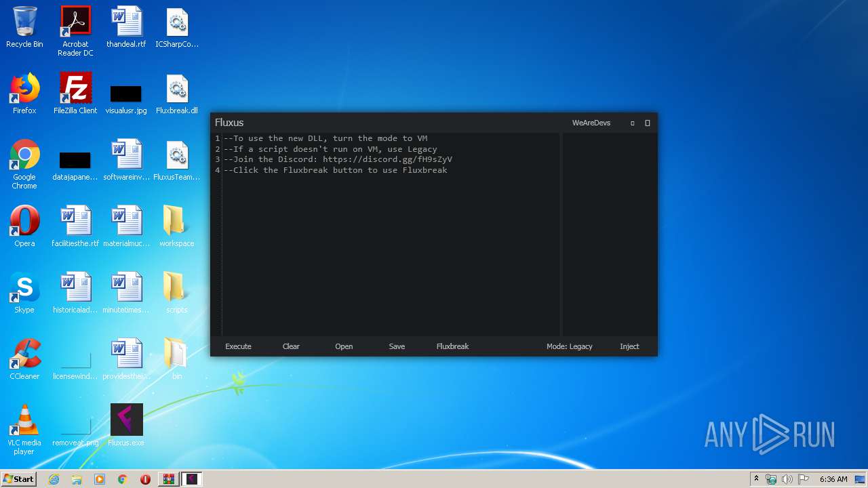Select the Fluxbreak.dll file icon
This screenshot has width=868, height=488.
177,94
